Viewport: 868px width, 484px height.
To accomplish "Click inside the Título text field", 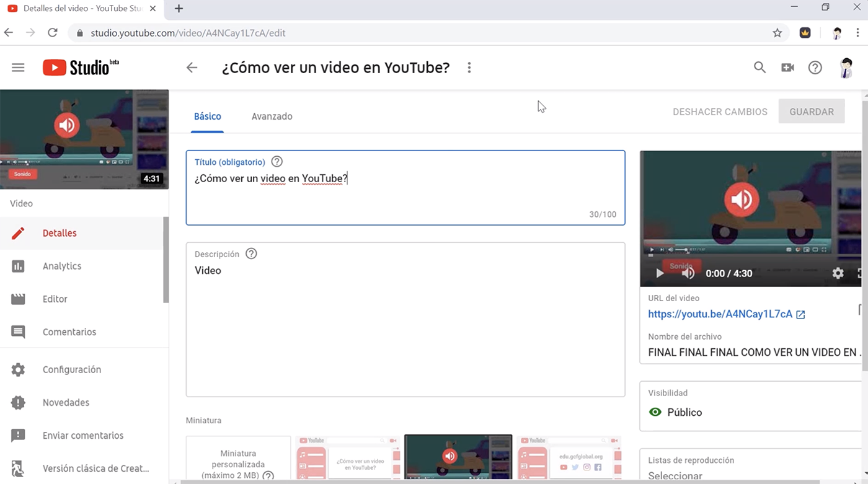I will click(405, 188).
